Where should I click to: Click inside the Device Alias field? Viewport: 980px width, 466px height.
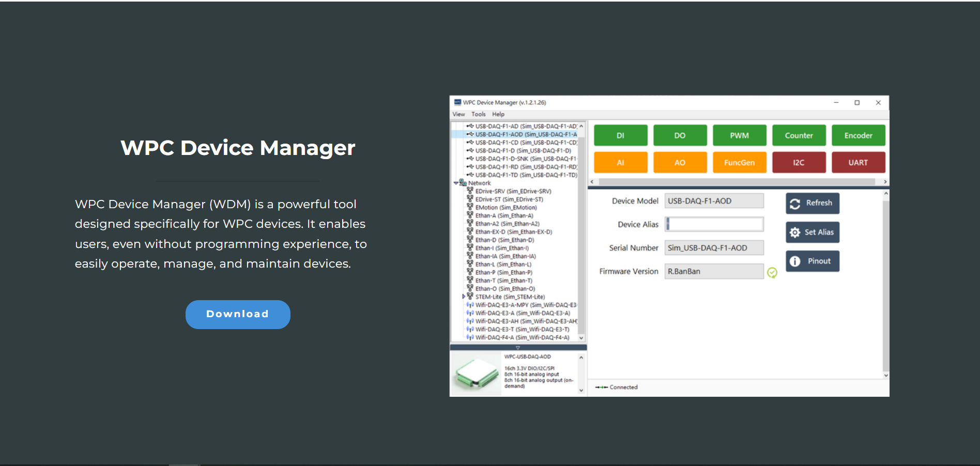713,224
